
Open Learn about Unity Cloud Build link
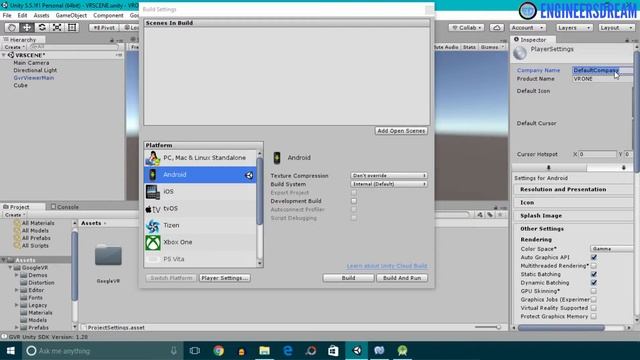(387, 266)
